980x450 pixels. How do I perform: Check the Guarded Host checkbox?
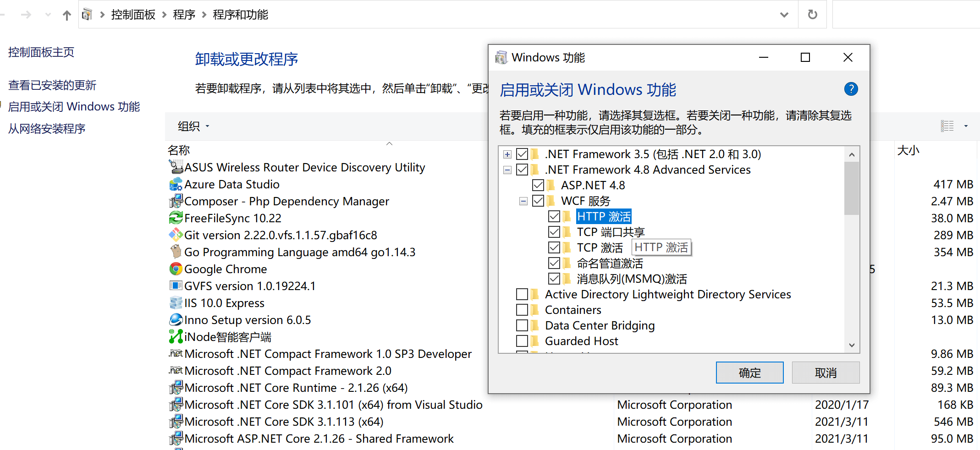tap(522, 341)
